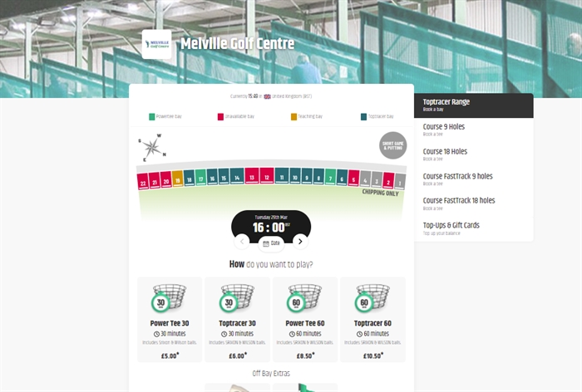
Task: Open the Date calendar picker
Action: point(271,243)
